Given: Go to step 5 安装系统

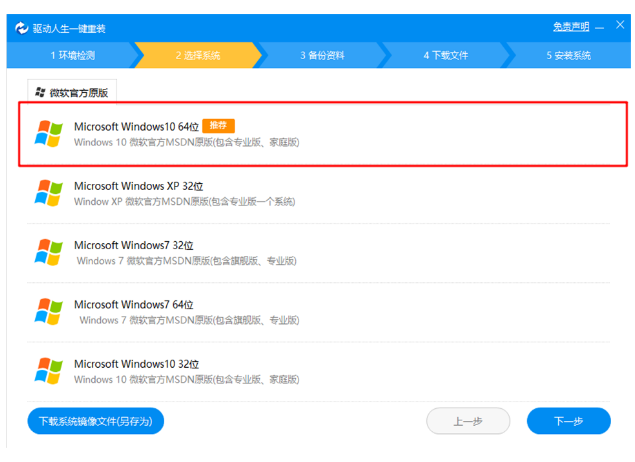Looking at the screenshot, I should tap(568, 55).
